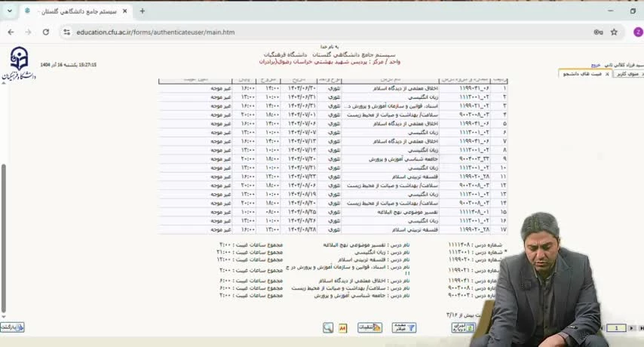This screenshot has width=644, height=347.
Task: Open a new browser tab
Action: coord(142,11)
